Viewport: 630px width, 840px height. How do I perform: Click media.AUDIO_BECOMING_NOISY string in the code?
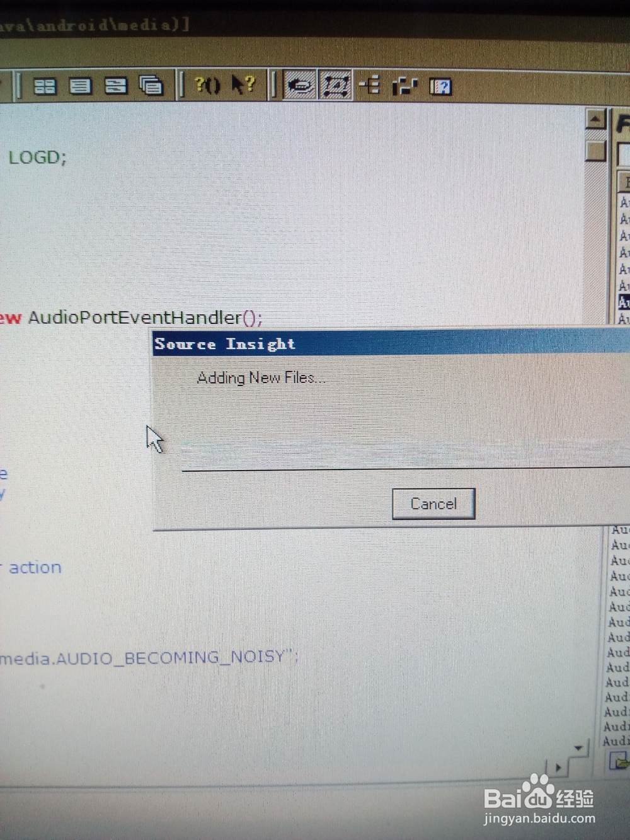tap(142, 657)
